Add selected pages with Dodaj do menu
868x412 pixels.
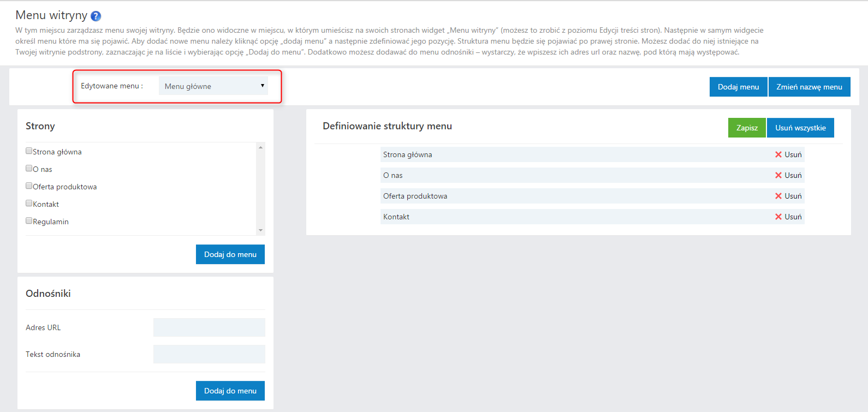(230, 254)
